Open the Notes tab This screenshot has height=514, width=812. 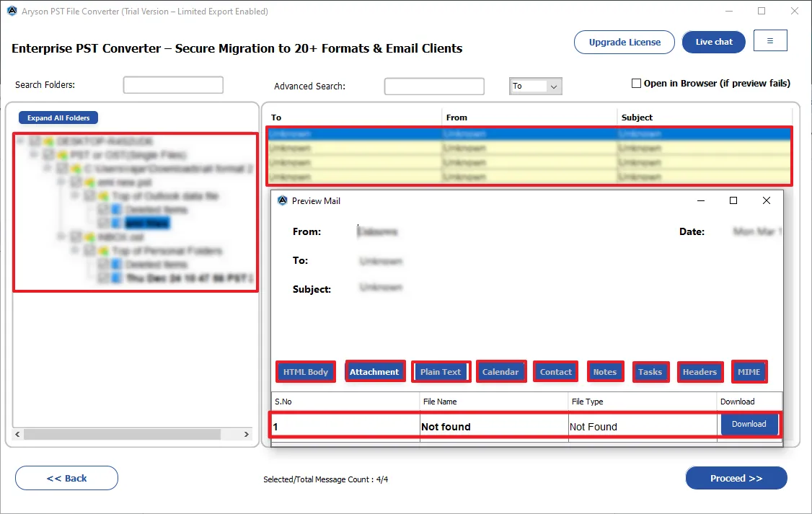pos(605,372)
